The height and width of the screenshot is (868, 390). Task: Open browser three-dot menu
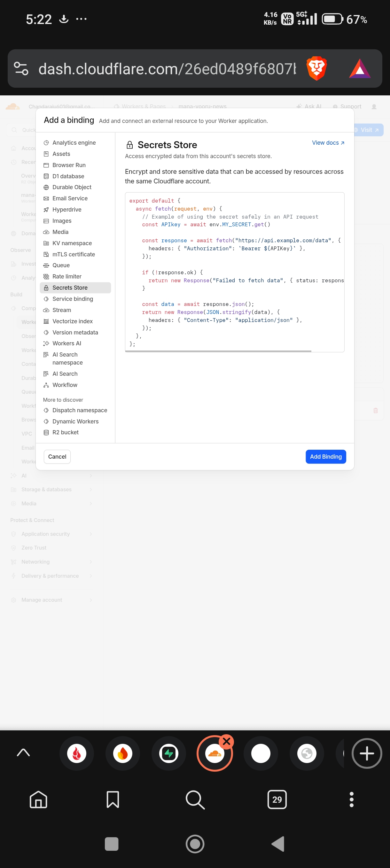pos(351,799)
